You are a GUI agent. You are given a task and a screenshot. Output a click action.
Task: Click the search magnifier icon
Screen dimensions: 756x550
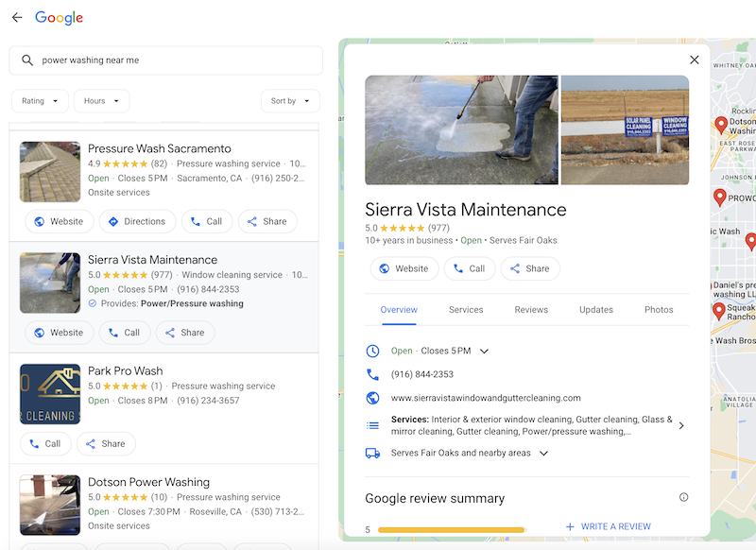tap(27, 60)
